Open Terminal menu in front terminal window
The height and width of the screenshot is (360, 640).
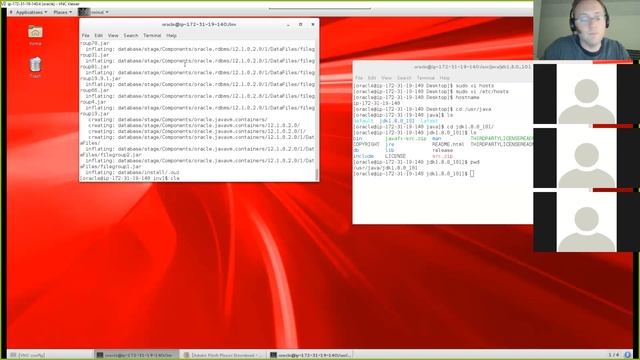click(152, 36)
